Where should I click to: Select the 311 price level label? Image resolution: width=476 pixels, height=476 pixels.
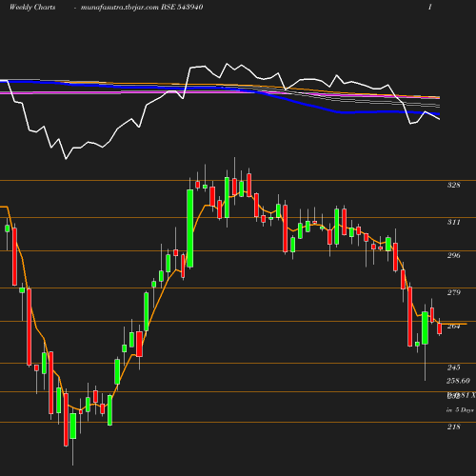pos(453,222)
